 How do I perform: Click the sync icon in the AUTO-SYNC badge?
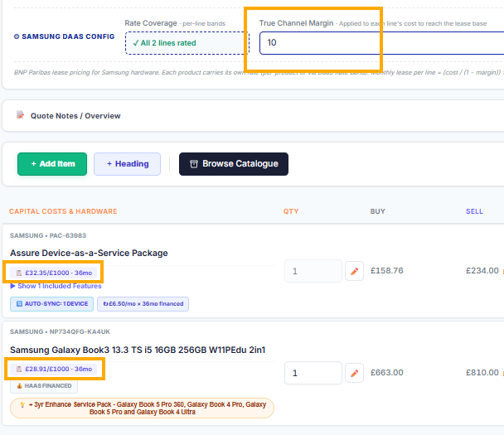(x=19, y=304)
